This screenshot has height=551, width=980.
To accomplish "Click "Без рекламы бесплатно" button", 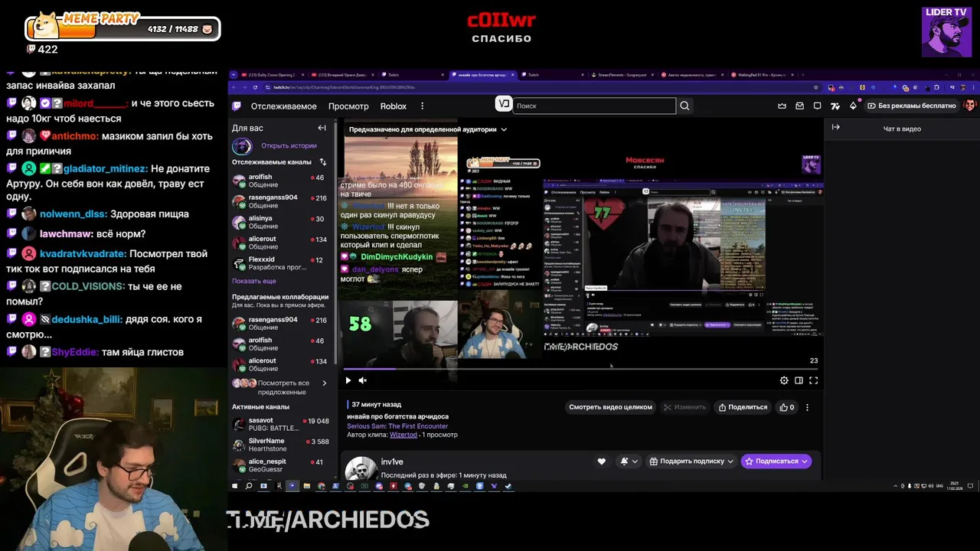I will point(911,106).
